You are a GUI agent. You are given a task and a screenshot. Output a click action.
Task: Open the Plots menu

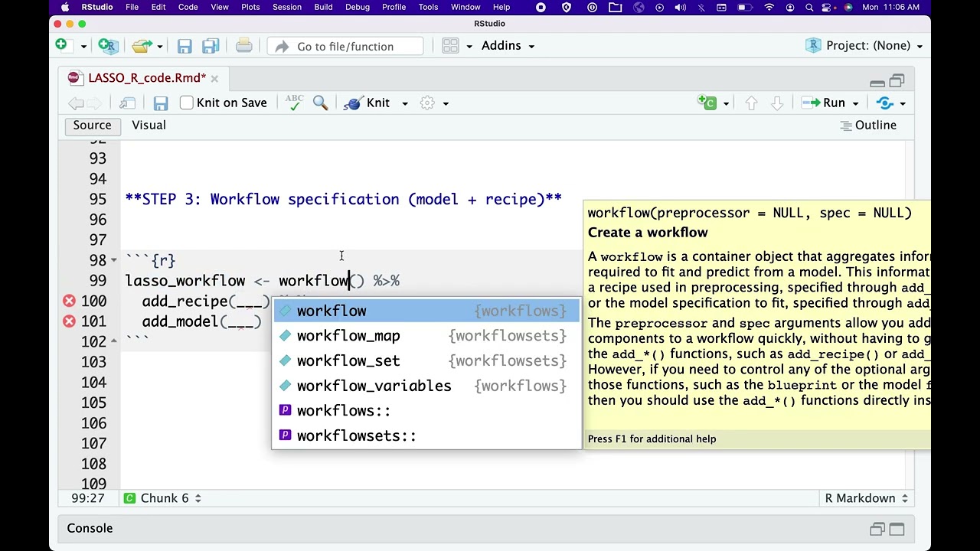250,7
